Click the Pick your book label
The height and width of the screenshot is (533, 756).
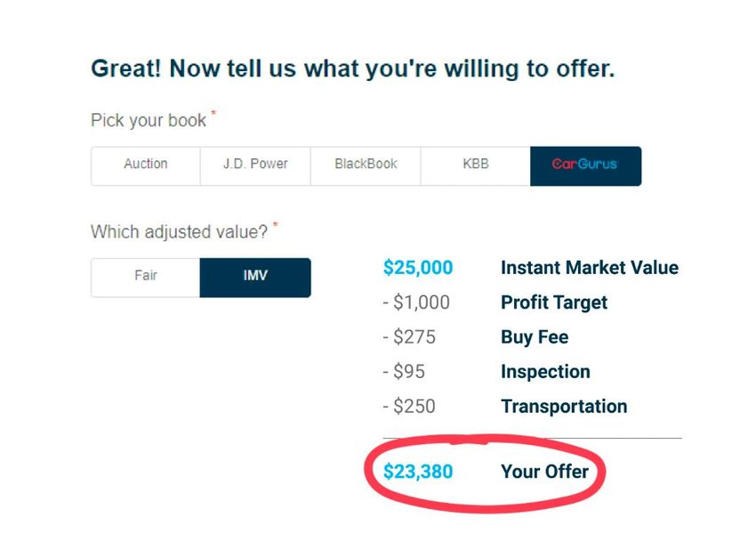(149, 121)
